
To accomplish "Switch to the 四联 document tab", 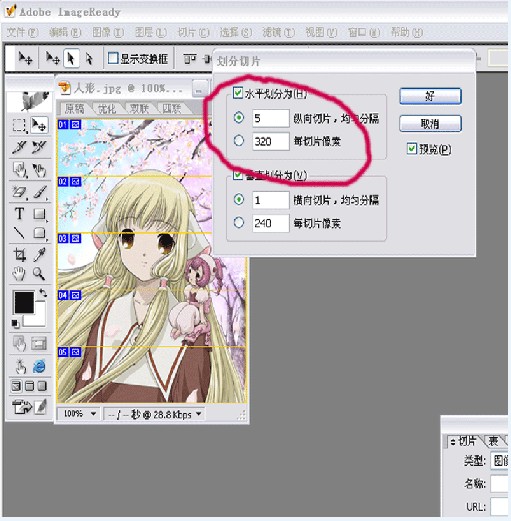I will tap(172, 109).
